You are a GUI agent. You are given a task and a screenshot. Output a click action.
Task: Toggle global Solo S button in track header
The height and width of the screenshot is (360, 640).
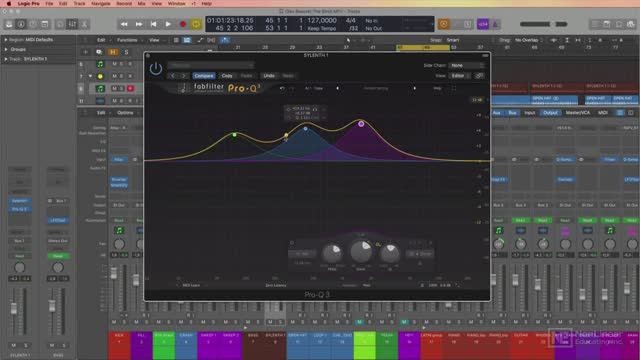[x=126, y=52]
